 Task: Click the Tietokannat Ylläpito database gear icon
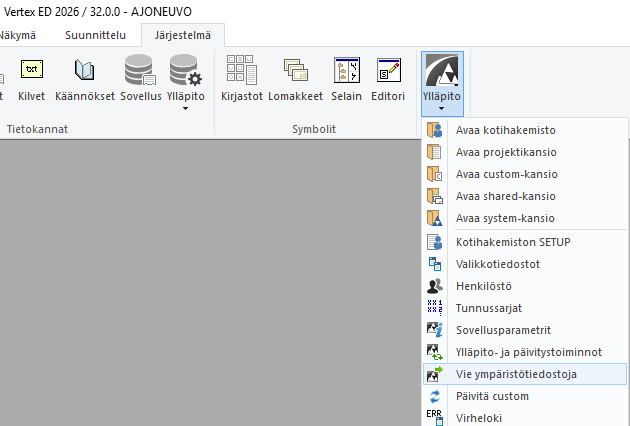pos(185,70)
